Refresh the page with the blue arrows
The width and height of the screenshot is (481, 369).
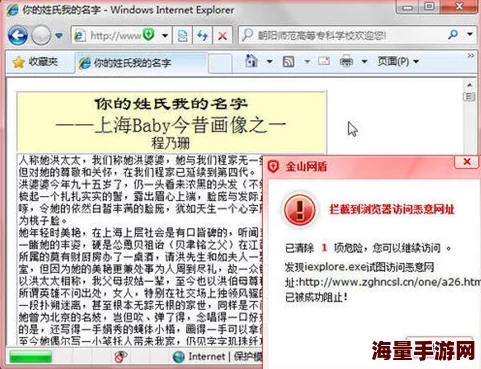[202, 35]
